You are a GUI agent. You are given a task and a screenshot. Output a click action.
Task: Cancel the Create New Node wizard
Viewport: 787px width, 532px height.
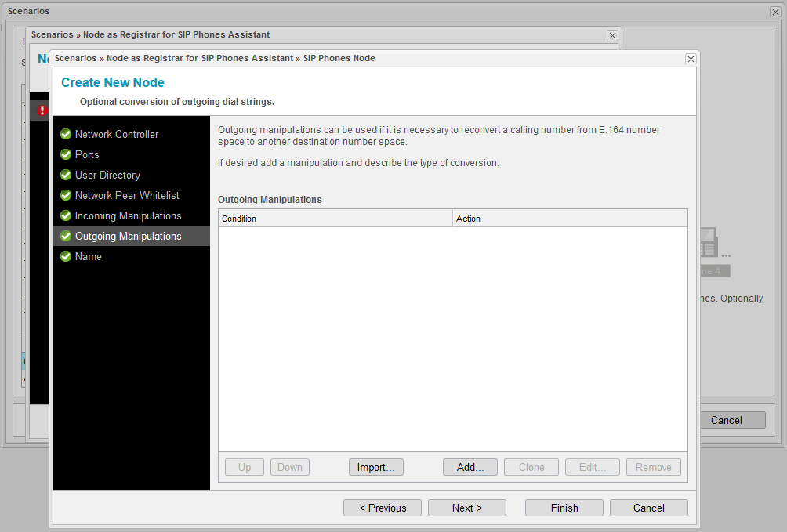point(649,508)
